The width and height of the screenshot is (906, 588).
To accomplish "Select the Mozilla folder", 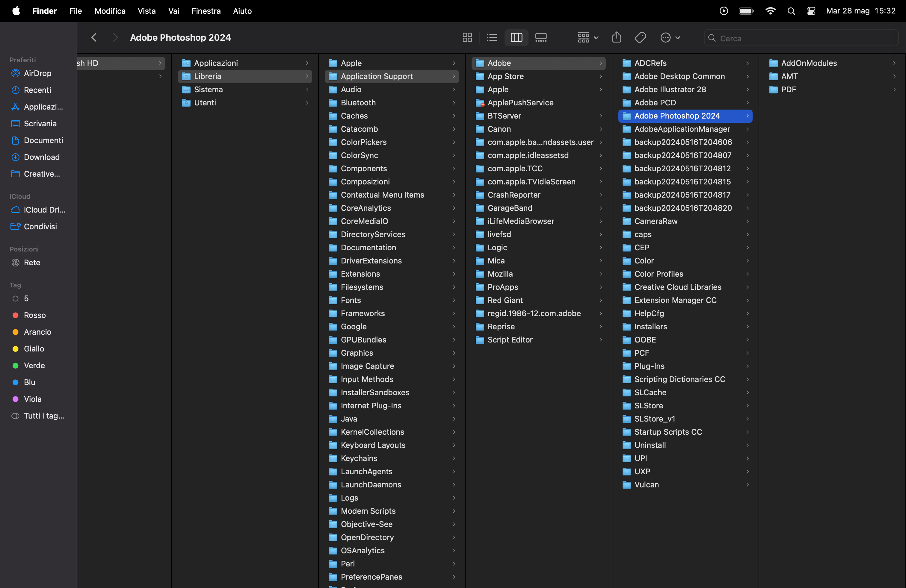I will 539,274.
